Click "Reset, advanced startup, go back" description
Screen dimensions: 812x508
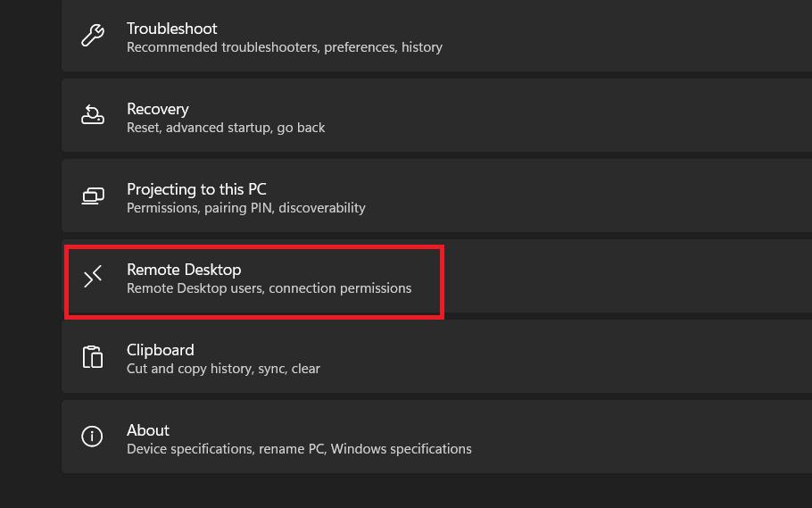point(226,128)
